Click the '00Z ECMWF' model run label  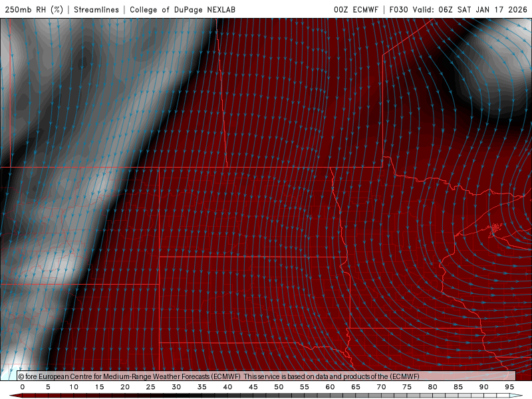click(x=356, y=9)
